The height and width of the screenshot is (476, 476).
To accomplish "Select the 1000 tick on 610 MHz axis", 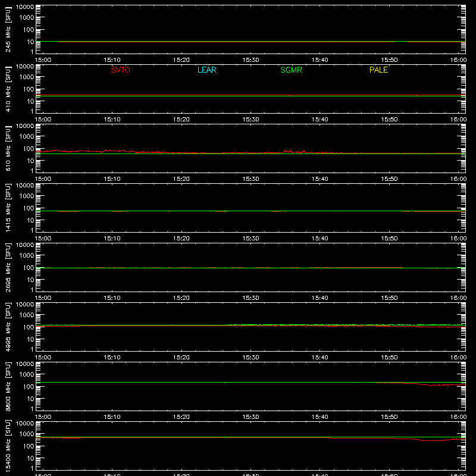I will pyautogui.click(x=27, y=137).
